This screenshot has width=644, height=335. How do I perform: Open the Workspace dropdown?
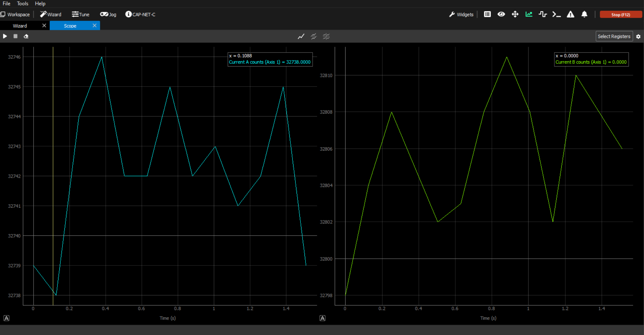[15, 14]
